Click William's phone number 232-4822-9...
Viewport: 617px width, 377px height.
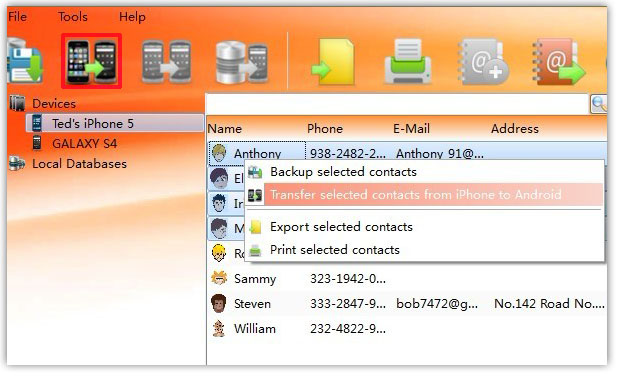348,329
